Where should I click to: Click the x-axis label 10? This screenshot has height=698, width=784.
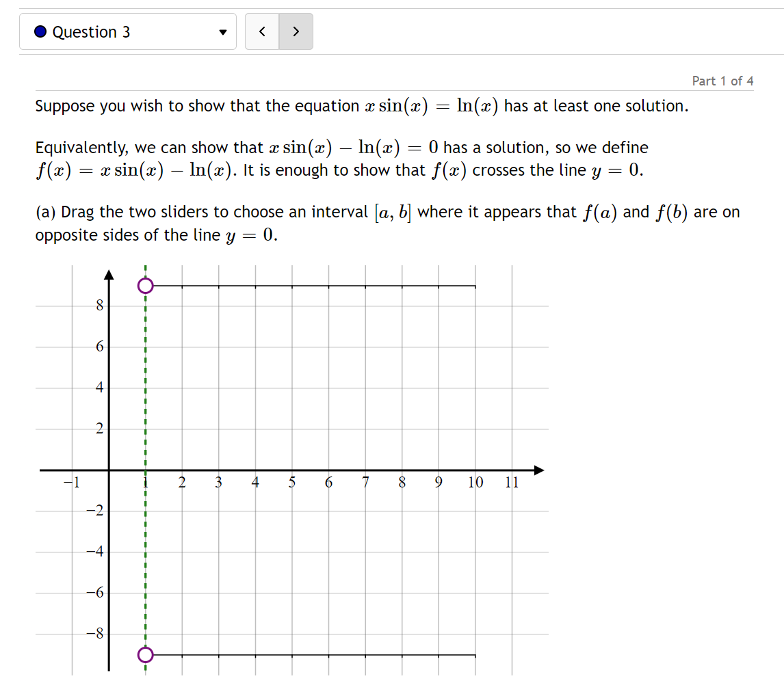click(x=475, y=482)
